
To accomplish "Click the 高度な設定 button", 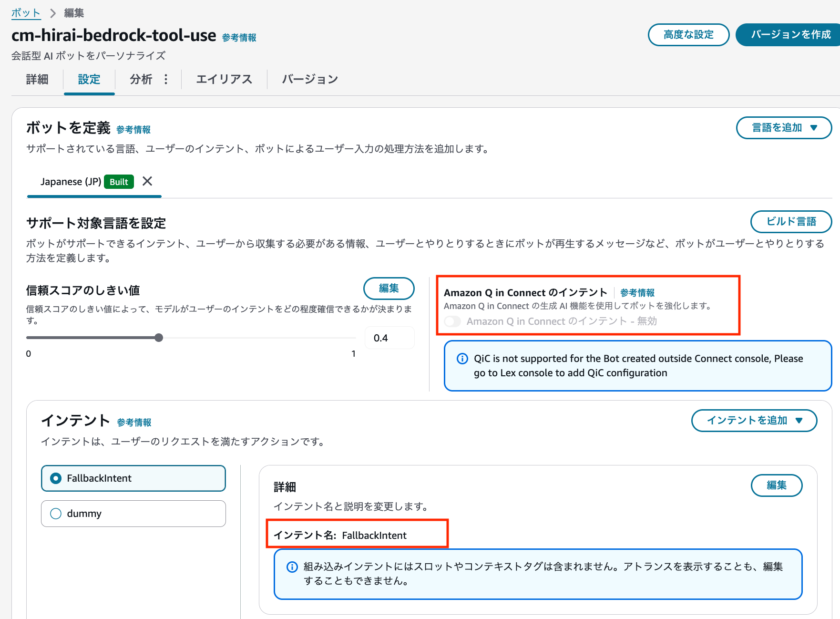I will click(688, 35).
